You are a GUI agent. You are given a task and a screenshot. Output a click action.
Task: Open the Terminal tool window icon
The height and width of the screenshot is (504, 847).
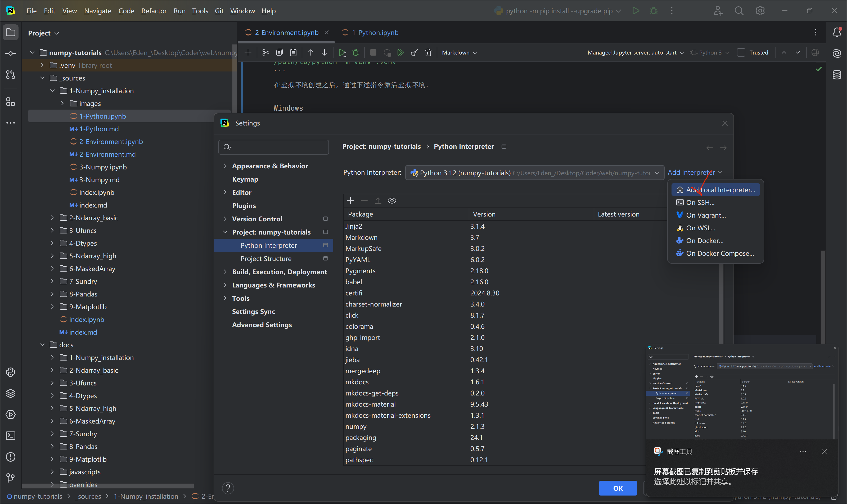click(x=11, y=436)
